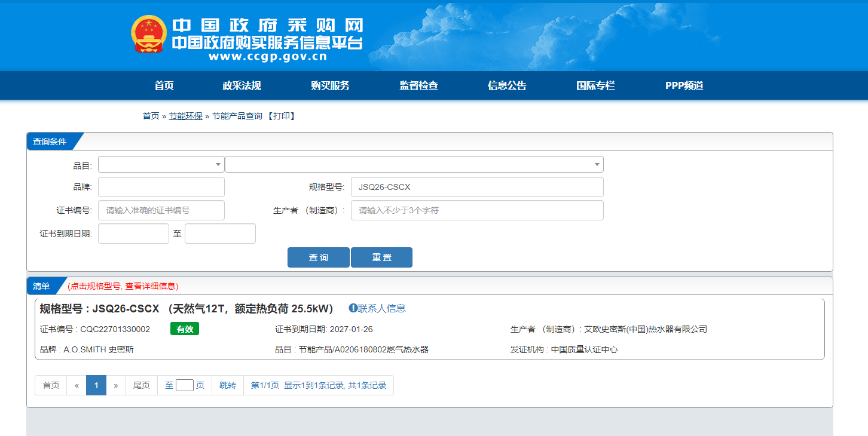868x436 pixels.
Task: Follow the 节能环保 breadcrumb link
Action: 185,116
